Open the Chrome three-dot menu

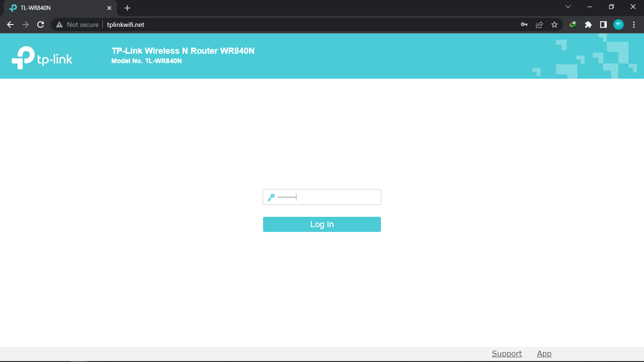(x=634, y=25)
